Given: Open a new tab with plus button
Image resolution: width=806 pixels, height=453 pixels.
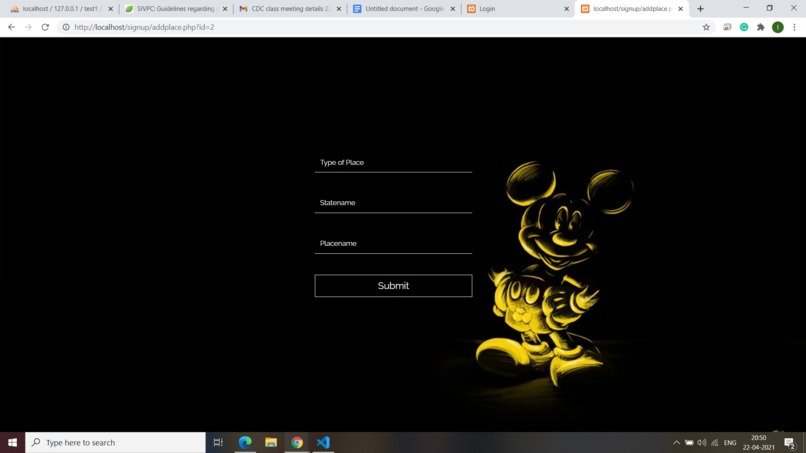Looking at the screenshot, I should click(x=700, y=9).
